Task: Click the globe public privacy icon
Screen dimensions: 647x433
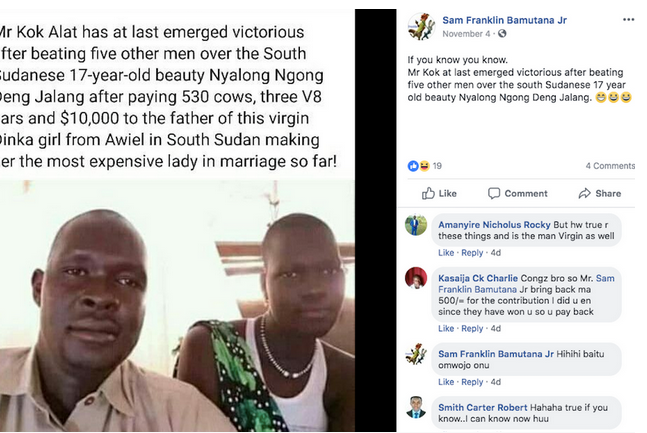Action: point(502,34)
